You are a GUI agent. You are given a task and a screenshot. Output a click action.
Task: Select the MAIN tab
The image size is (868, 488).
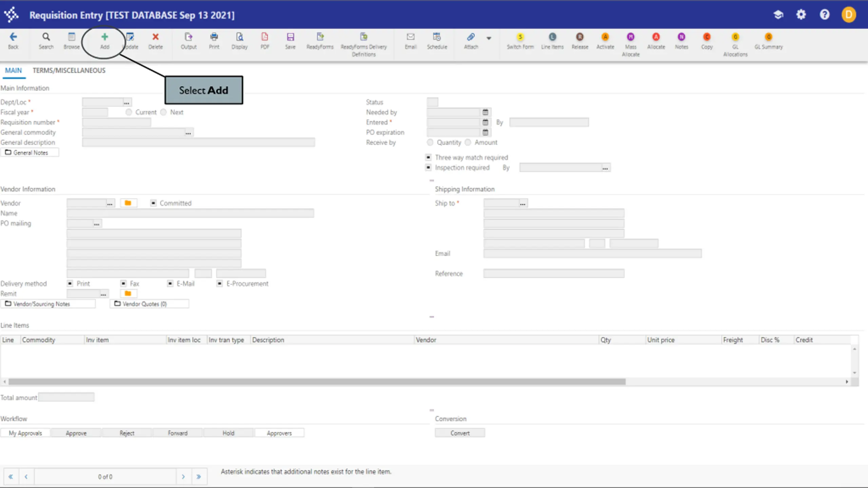click(13, 70)
